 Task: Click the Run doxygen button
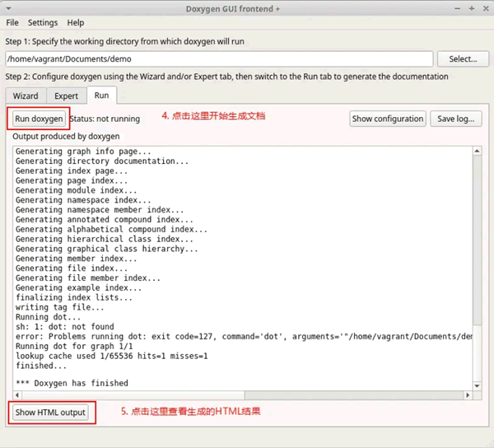(x=39, y=119)
